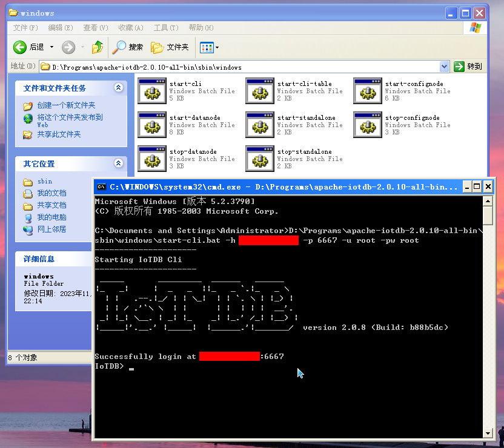Toggle the Folders pane button

pyautogui.click(x=170, y=47)
